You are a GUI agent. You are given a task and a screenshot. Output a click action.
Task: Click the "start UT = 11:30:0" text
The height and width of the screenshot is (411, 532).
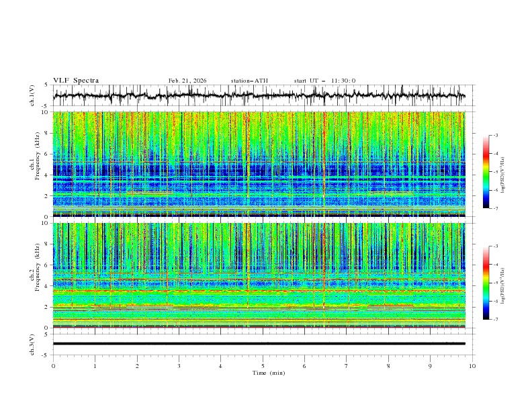pos(324,81)
